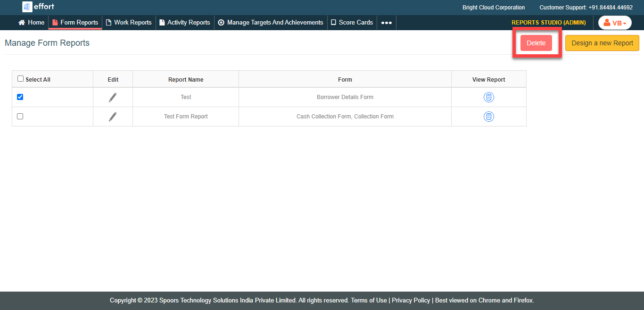
Task: Select the Form Reports tab
Action: pyautogui.click(x=75, y=23)
